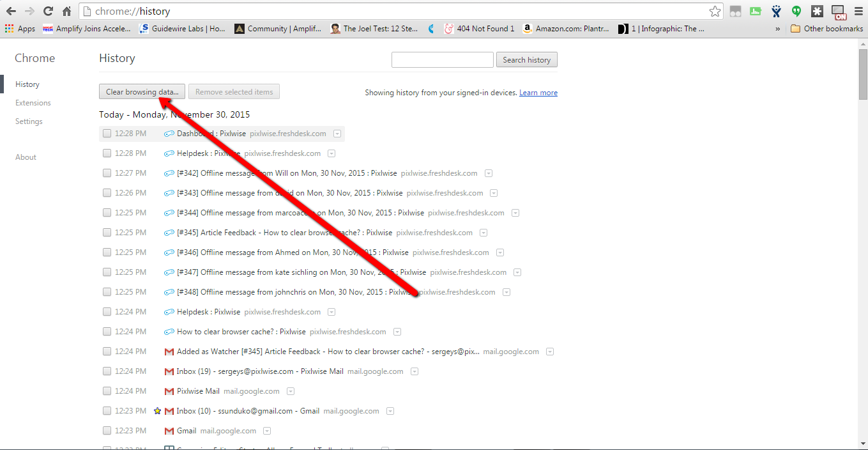
Task: Go back with the back arrow
Action: click(11, 12)
